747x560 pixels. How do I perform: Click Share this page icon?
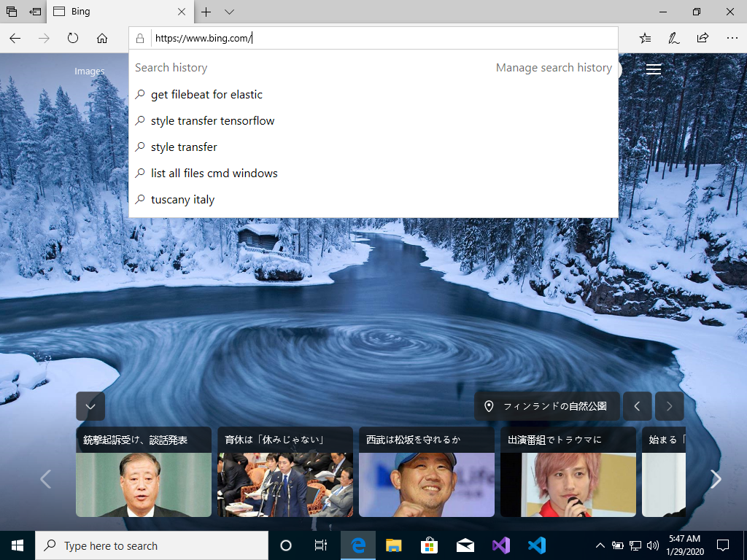[703, 38]
